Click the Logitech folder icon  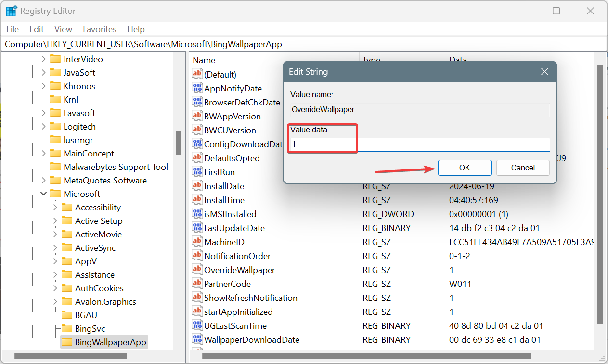point(55,127)
